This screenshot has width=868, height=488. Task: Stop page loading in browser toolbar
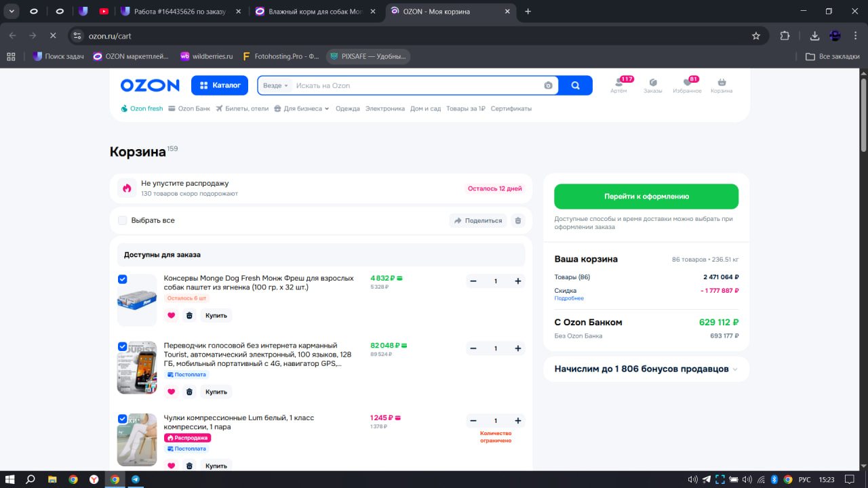(x=53, y=36)
